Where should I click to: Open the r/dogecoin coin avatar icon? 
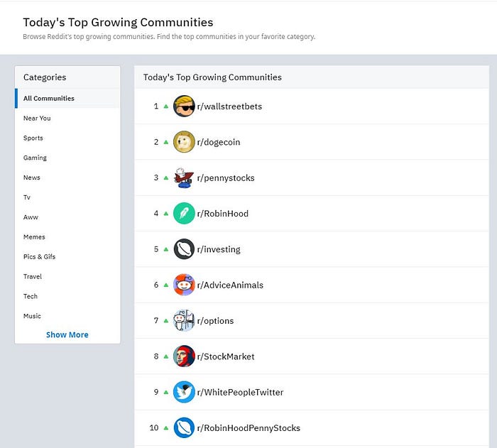184,142
